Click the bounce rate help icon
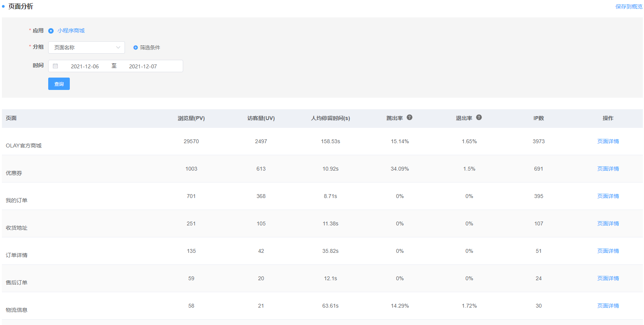The width and height of the screenshot is (644, 325). 410,117
